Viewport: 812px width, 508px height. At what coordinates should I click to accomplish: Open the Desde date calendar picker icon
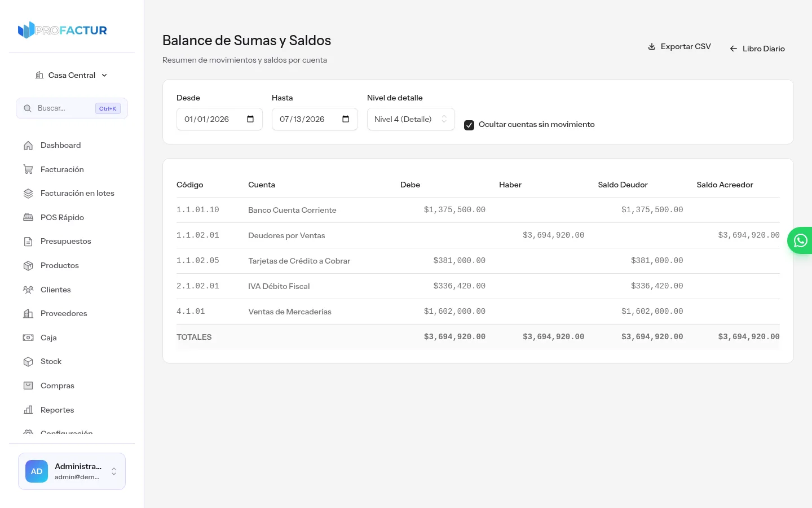click(x=250, y=119)
